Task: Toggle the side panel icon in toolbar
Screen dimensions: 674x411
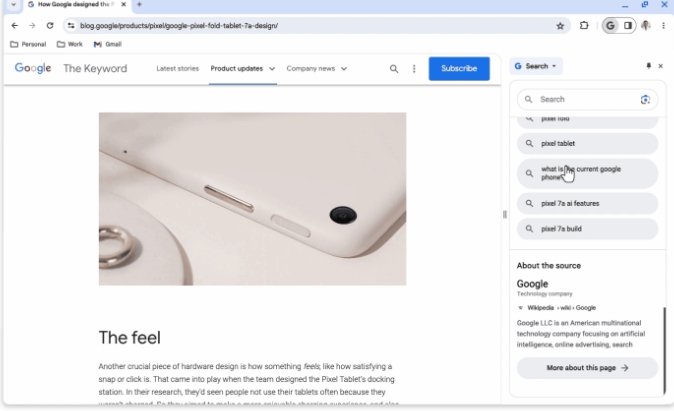Action: pos(628,26)
